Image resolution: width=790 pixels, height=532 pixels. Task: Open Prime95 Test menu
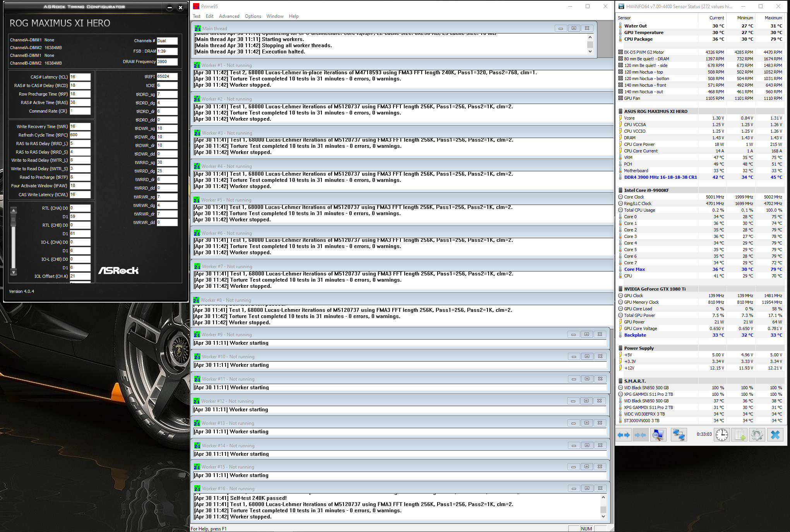(x=197, y=16)
